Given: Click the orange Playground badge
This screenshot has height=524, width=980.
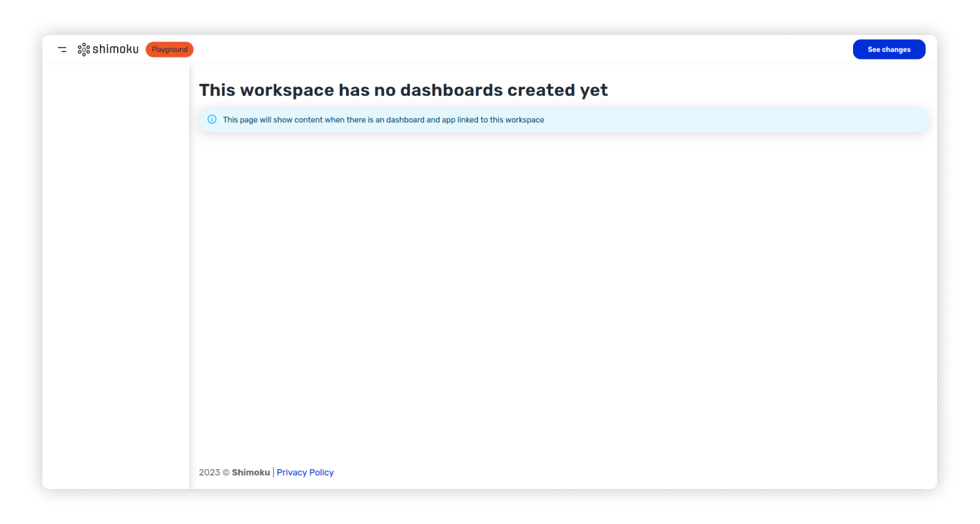Looking at the screenshot, I should click(169, 50).
